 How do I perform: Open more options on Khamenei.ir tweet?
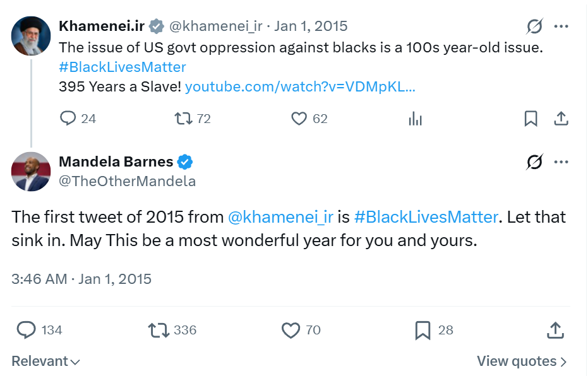pos(561,26)
